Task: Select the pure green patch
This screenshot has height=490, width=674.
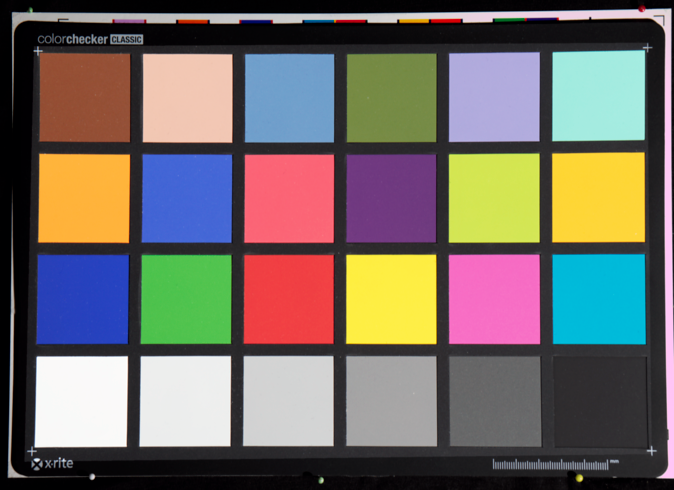Action: tap(186, 300)
